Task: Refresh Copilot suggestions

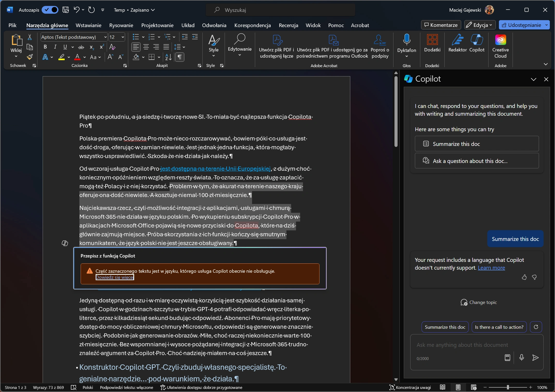Action: [x=536, y=327]
